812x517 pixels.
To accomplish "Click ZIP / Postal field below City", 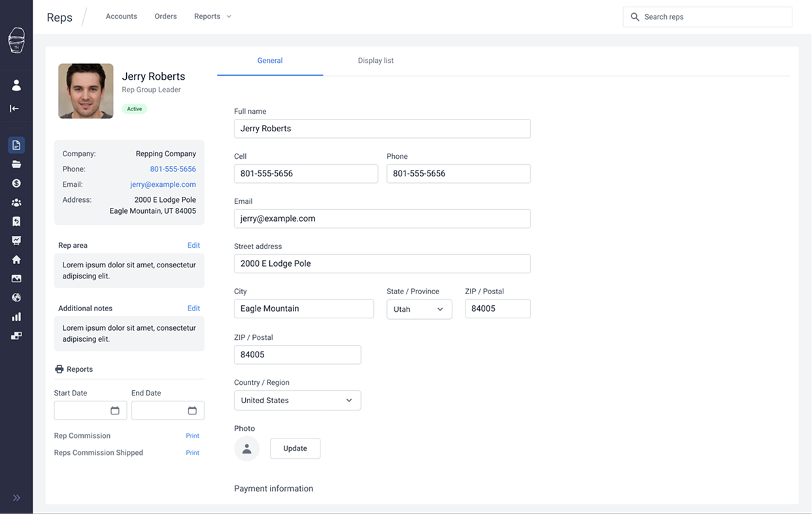I will coord(297,355).
